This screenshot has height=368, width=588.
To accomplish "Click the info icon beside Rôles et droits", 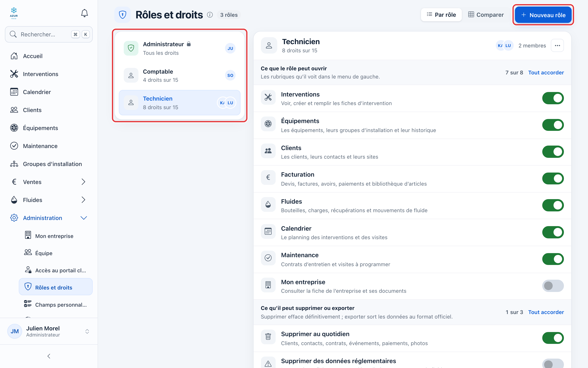I will coord(210,15).
